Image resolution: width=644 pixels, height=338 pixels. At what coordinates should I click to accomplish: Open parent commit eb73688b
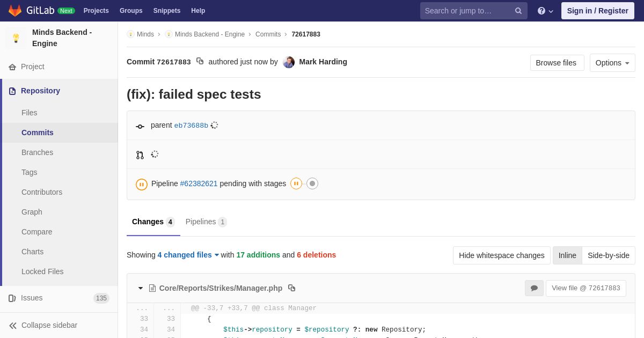191,126
